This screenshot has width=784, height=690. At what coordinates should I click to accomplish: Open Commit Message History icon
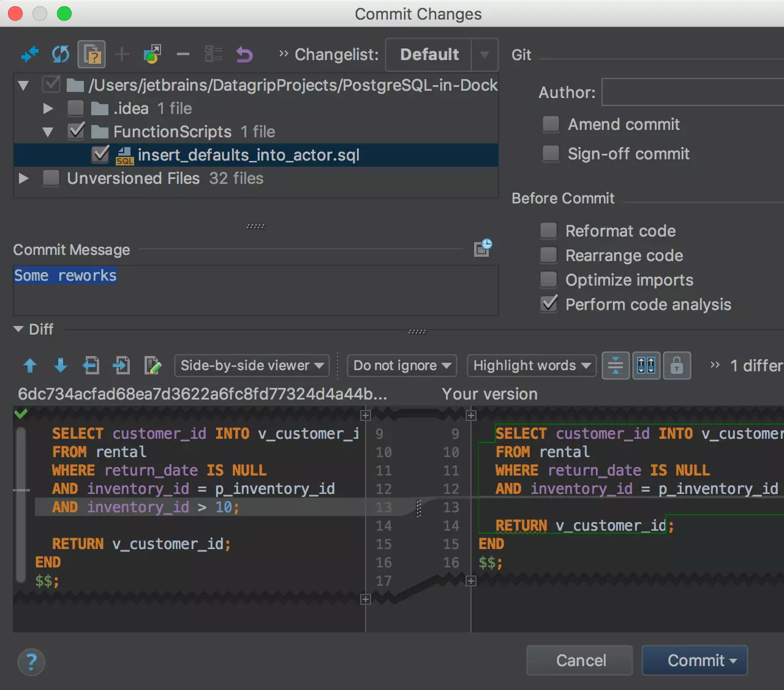[x=483, y=248]
